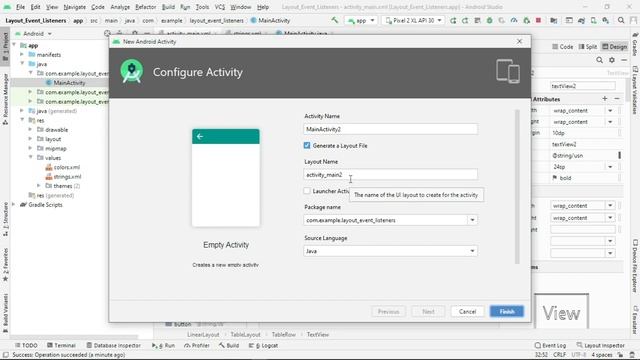Open the Attributes panel settings gear
This screenshot has height=360, width=640.
click(611, 60)
